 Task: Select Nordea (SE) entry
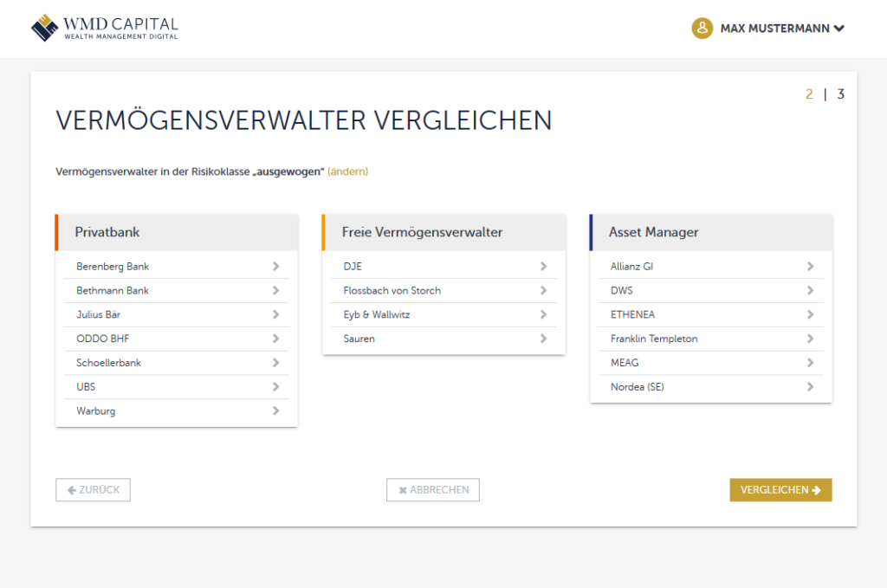[710, 387]
